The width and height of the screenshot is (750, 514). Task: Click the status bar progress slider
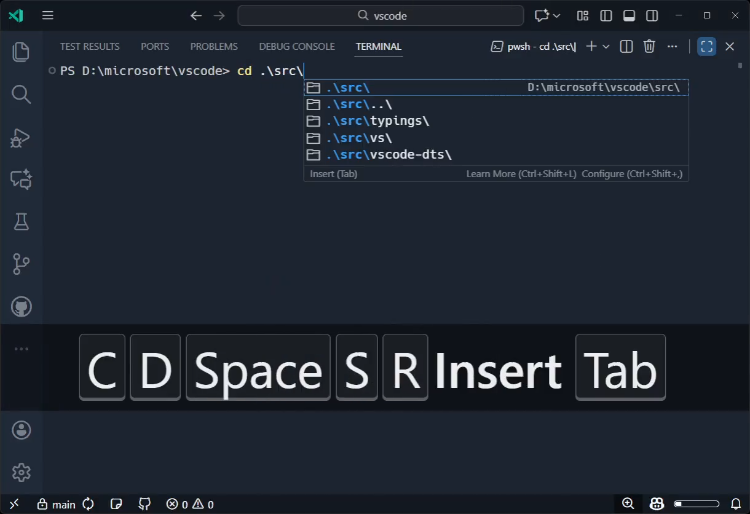coord(696,503)
